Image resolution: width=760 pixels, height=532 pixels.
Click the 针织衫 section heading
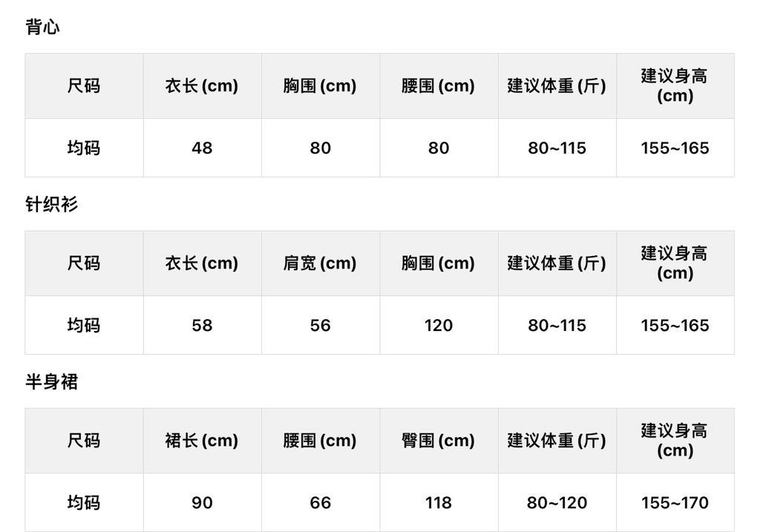[51, 205]
